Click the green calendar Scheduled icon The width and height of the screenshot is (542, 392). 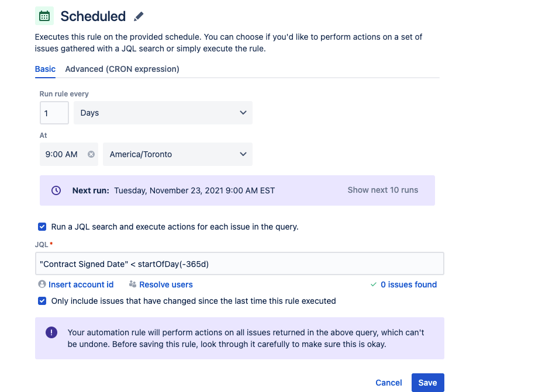pyautogui.click(x=44, y=16)
